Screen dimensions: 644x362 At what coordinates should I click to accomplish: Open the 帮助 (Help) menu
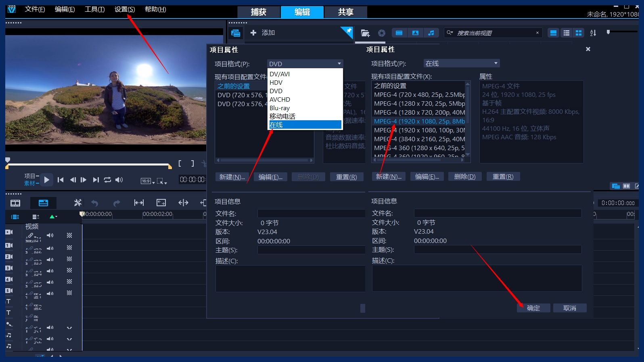tap(155, 9)
